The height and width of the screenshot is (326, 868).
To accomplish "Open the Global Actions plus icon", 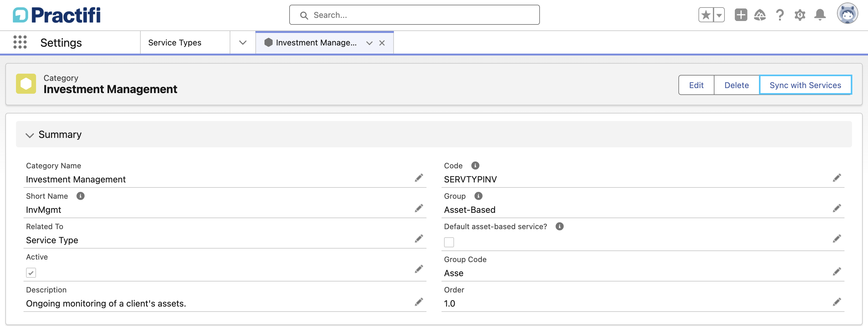I will 741,15.
